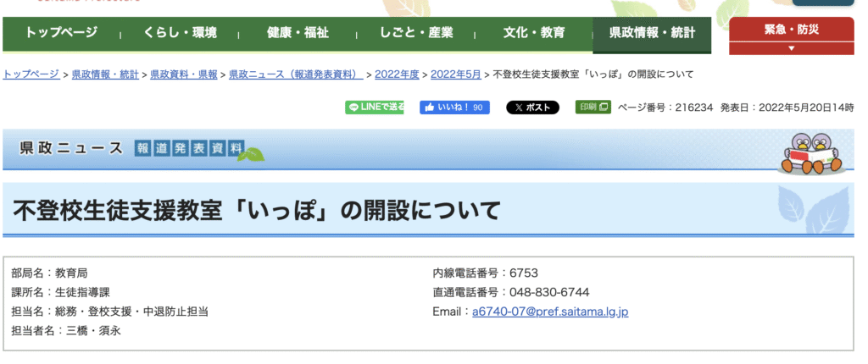Open the しごと・産業 navigation tab
This screenshot has width=868, height=364.
(x=415, y=33)
